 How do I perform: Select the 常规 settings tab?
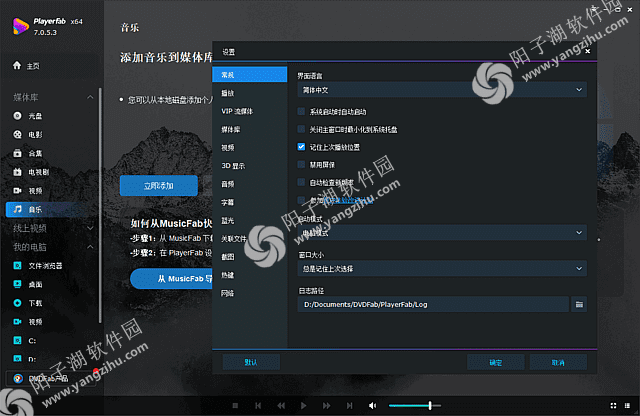point(250,75)
